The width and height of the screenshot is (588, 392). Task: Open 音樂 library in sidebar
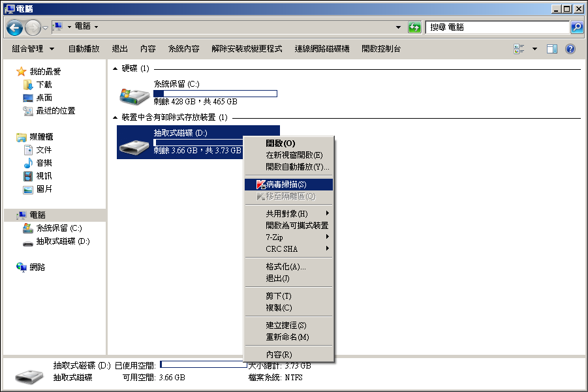[44, 163]
